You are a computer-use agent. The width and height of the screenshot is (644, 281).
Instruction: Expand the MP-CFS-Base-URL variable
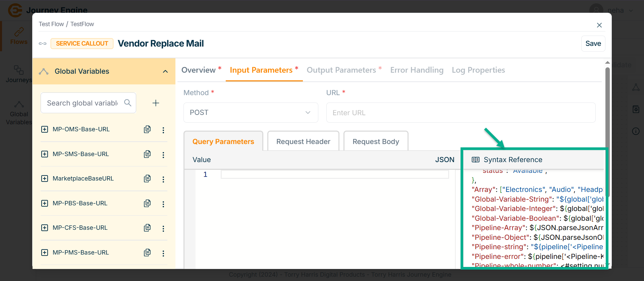coord(45,228)
